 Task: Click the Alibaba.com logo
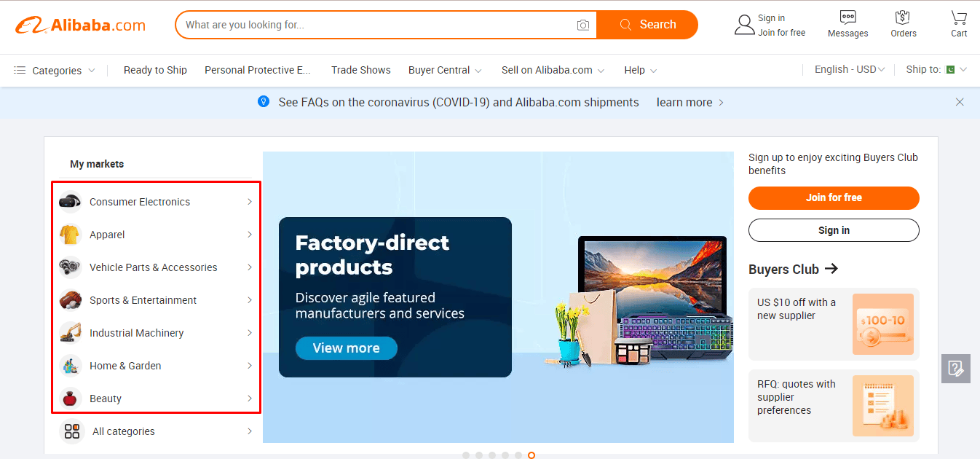tap(80, 25)
